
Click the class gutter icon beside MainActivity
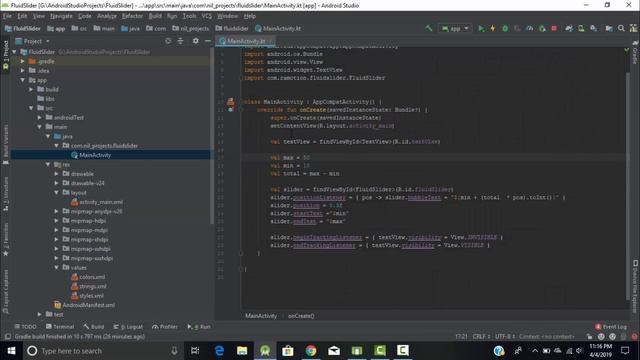pos(231,102)
